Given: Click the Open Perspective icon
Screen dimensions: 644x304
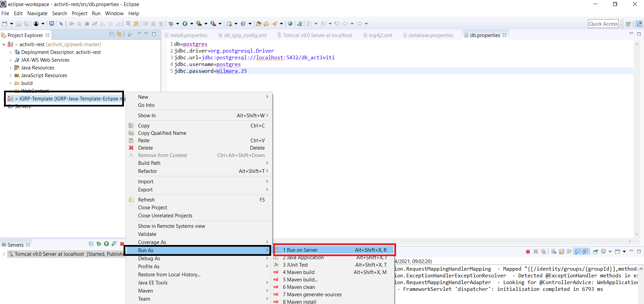Looking at the screenshot, I should (x=628, y=24).
